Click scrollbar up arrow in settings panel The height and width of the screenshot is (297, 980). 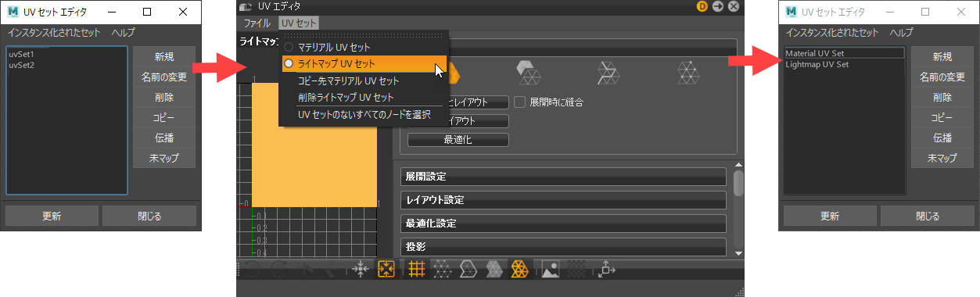tap(738, 165)
